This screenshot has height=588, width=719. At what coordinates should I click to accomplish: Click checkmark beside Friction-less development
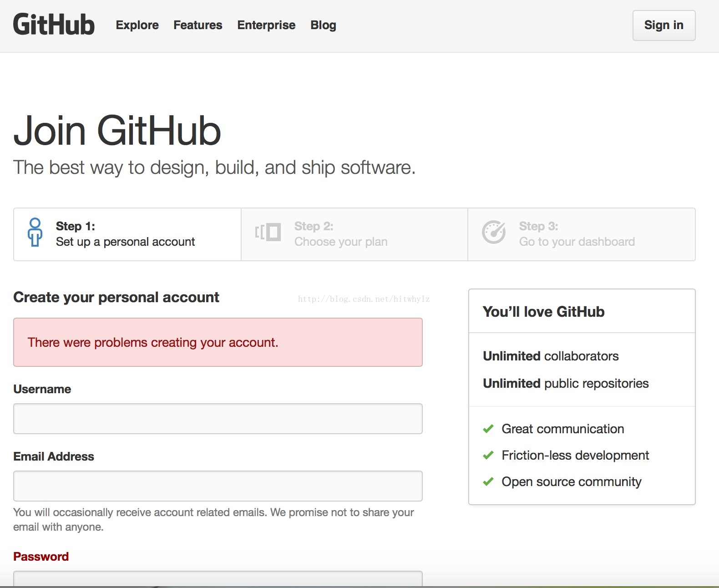tap(488, 455)
